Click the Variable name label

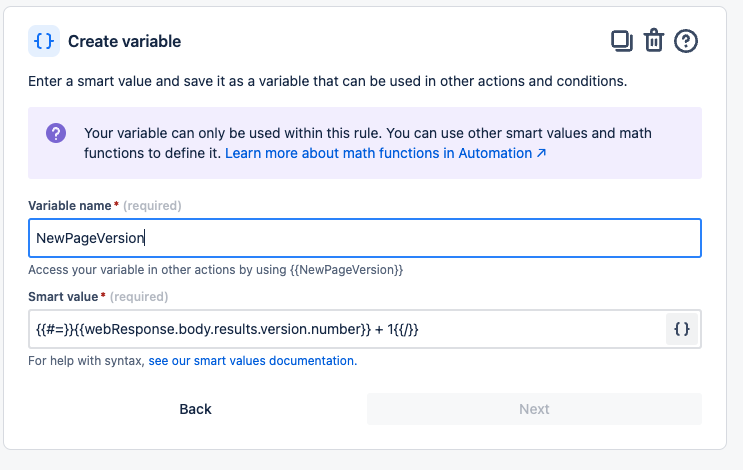pos(70,206)
